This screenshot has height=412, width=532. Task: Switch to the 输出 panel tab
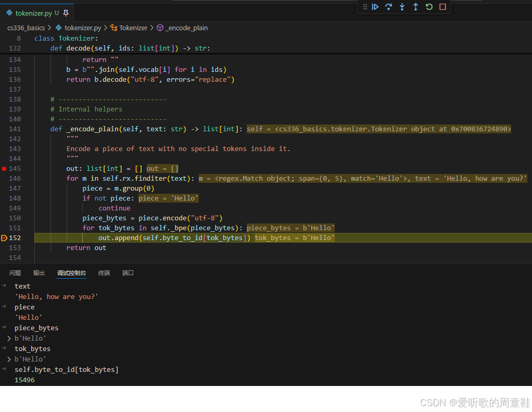(39, 273)
